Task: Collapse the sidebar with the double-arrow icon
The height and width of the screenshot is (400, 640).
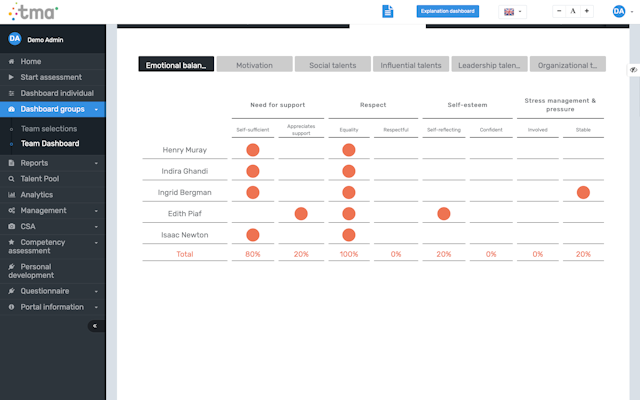Action: [95, 325]
